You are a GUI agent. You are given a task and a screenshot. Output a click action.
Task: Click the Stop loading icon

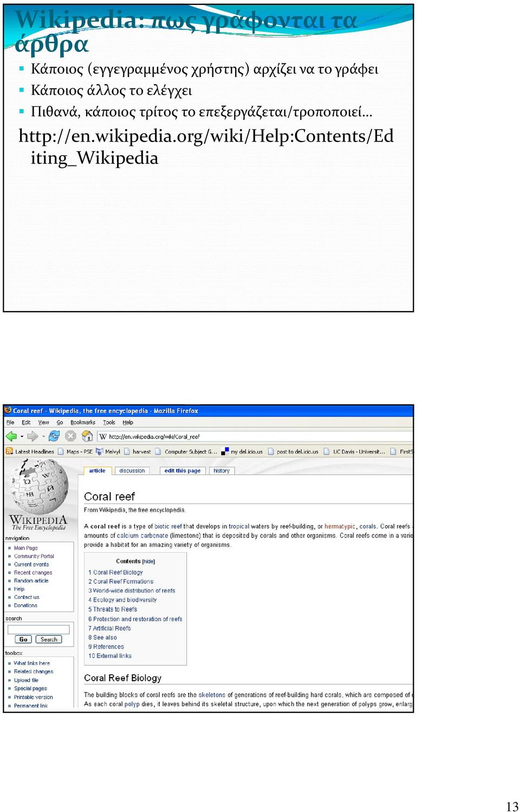click(70, 436)
